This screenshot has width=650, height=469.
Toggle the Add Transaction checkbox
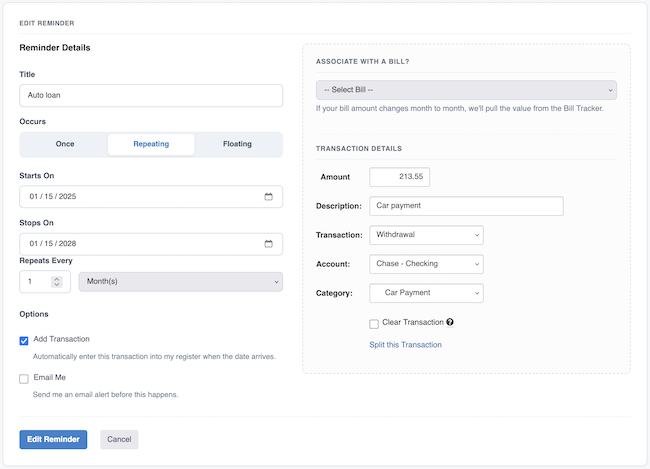point(24,341)
